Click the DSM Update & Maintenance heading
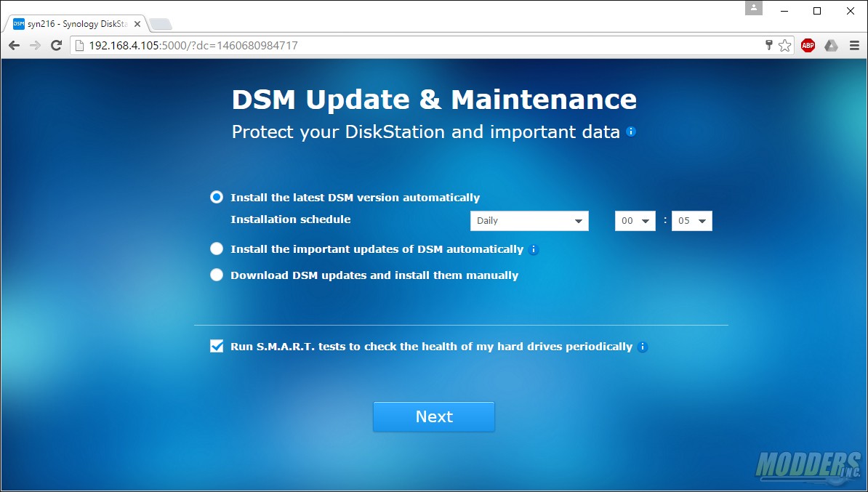The width and height of the screenshot is (868, 492). click(x=434, y=100)
